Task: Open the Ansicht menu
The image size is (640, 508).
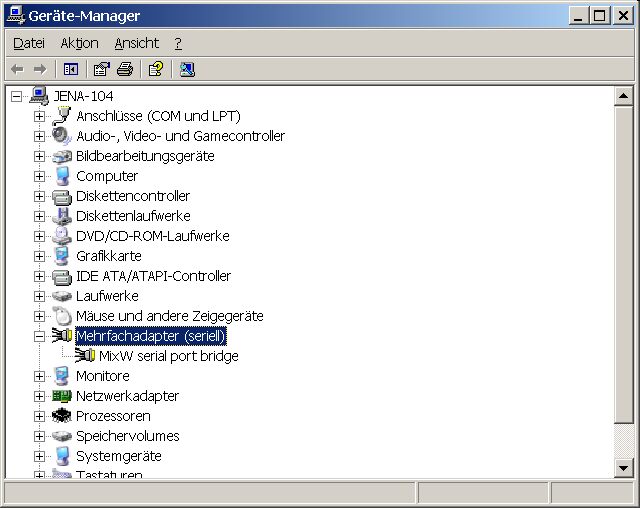Action: [136, 43]
